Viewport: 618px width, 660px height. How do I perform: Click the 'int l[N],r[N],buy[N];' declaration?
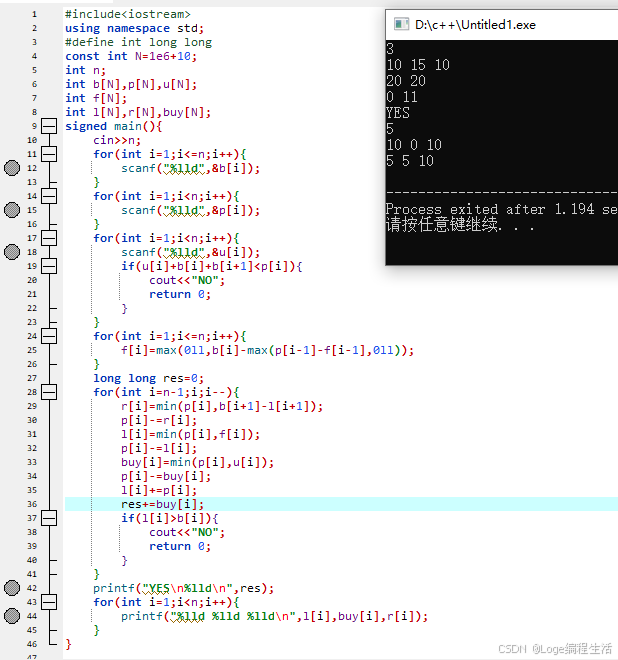pos(138,112)
